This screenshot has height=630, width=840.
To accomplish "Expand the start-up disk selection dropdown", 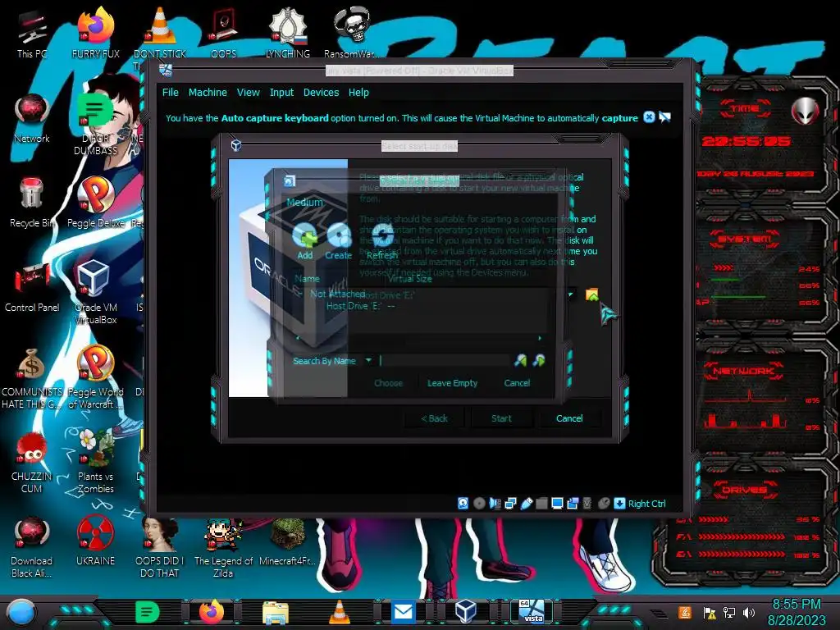I will pyautogui.click(x=570, y=294).
